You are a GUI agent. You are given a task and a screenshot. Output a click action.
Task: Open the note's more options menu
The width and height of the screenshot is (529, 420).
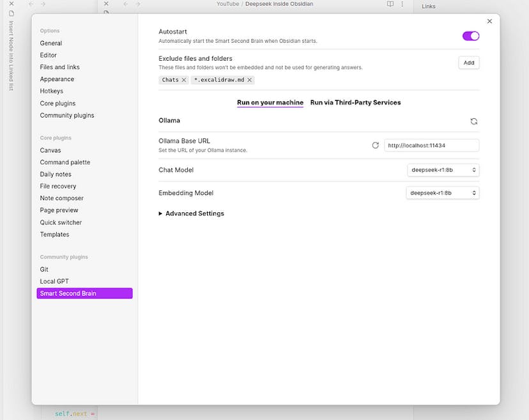click(x=402, y=4)
